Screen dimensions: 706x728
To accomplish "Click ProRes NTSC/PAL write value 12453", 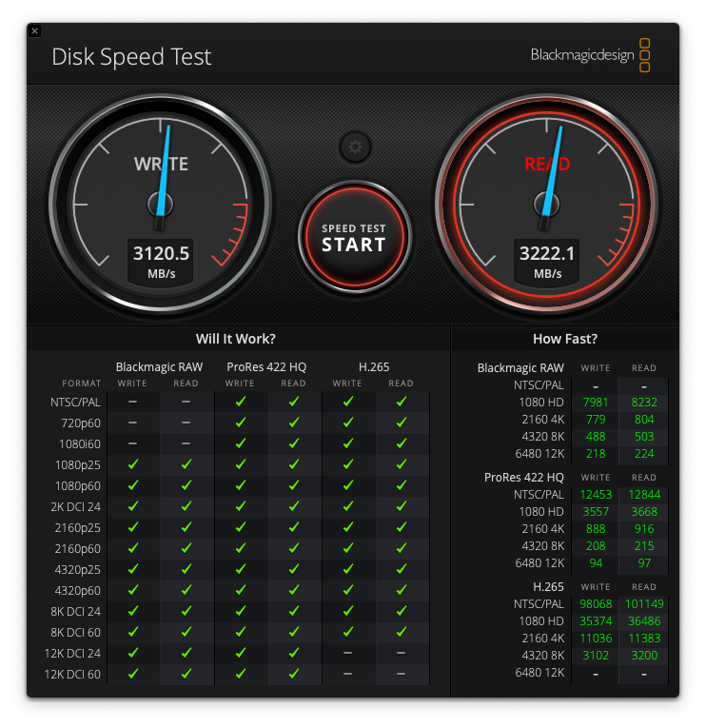I will coord(596,495).
